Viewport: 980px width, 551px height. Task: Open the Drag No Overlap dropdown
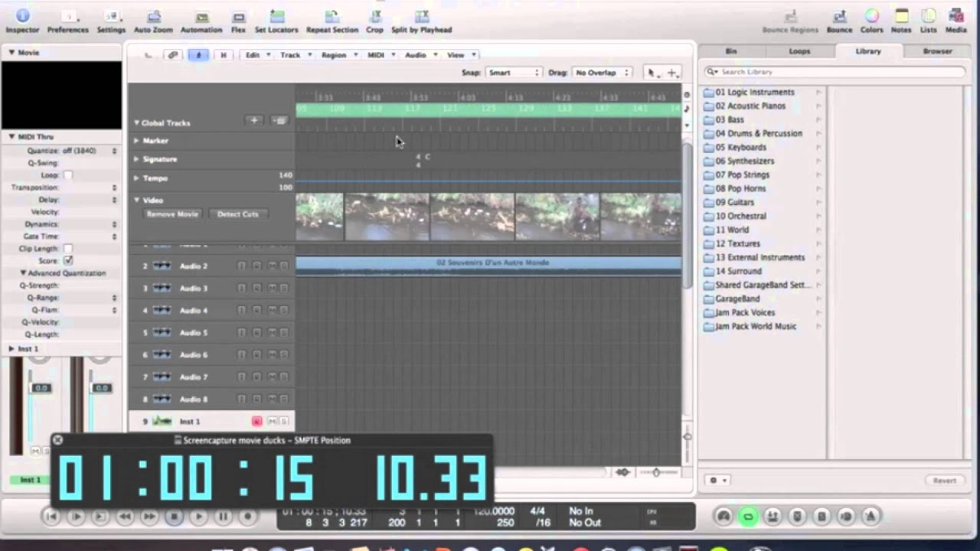tap(602, 73)
